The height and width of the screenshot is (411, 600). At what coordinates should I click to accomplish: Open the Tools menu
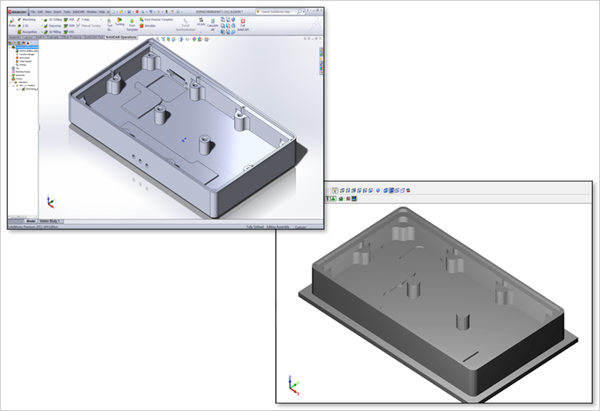pos(69,11)
